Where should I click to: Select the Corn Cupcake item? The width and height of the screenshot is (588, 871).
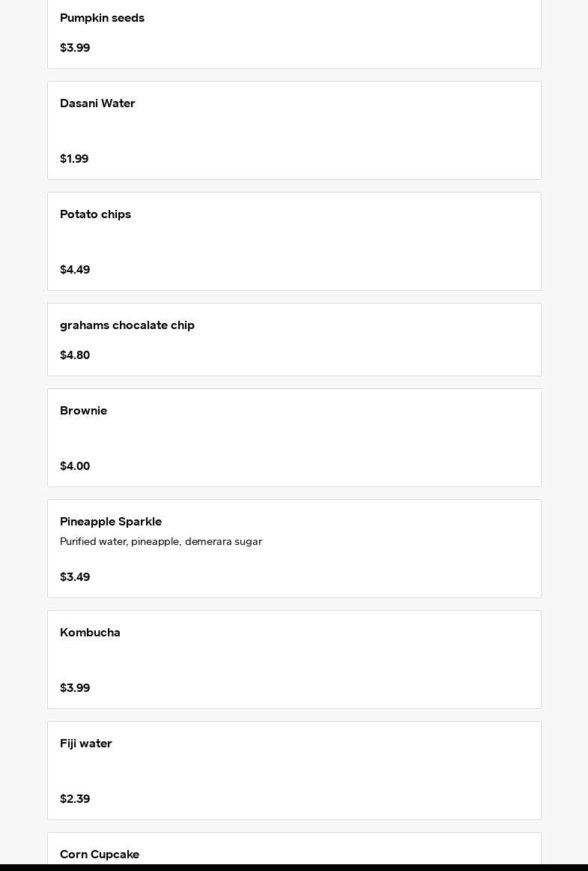coord(100,855)
